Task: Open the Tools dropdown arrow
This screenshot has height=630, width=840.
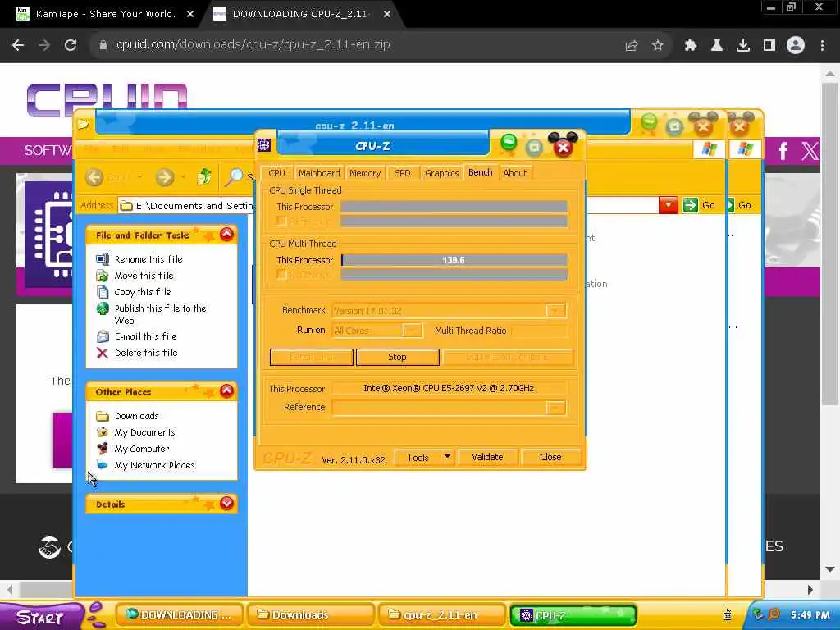Action: point(447,457)
